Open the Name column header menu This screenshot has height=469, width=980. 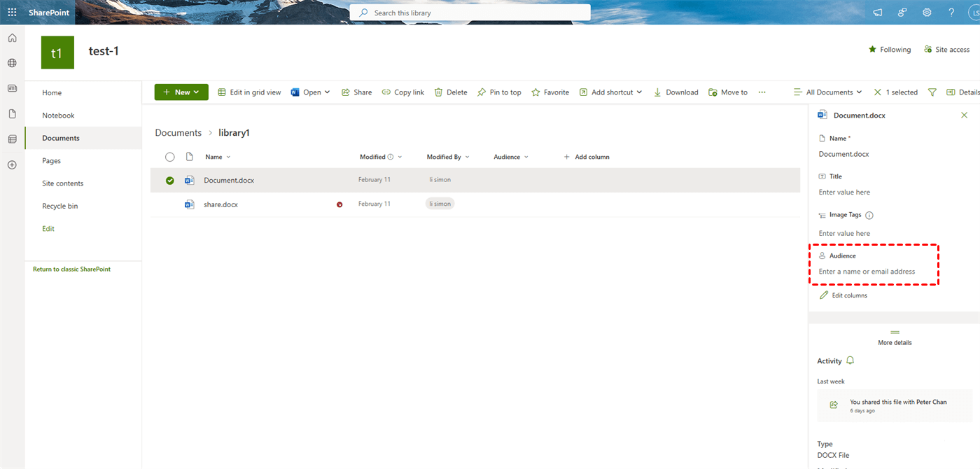pos(218,157)
